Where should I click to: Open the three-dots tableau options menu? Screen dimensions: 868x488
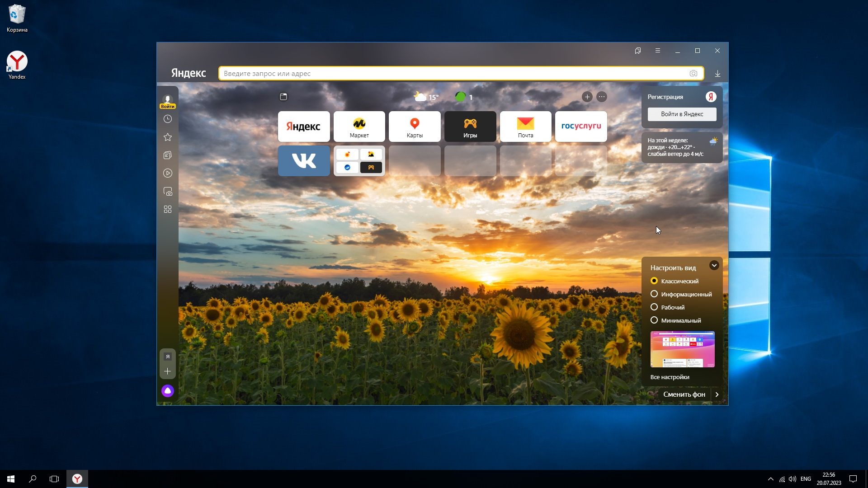pos(602,97)
